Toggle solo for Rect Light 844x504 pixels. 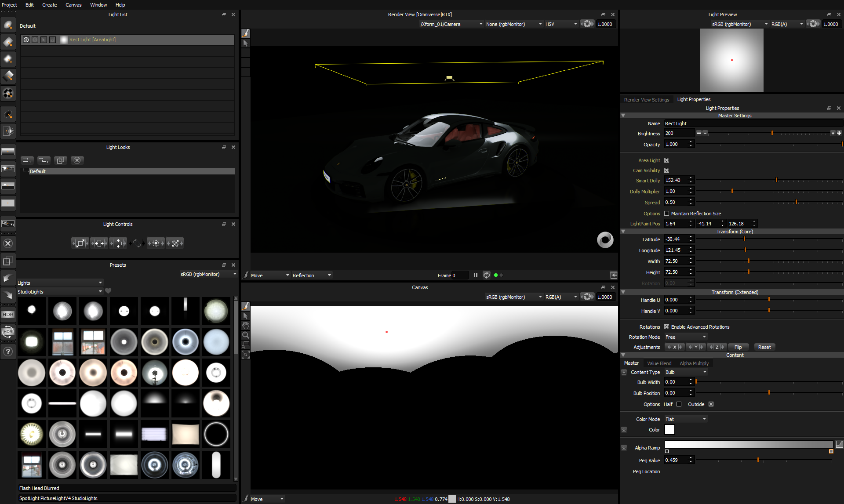[x=35, y=40]
